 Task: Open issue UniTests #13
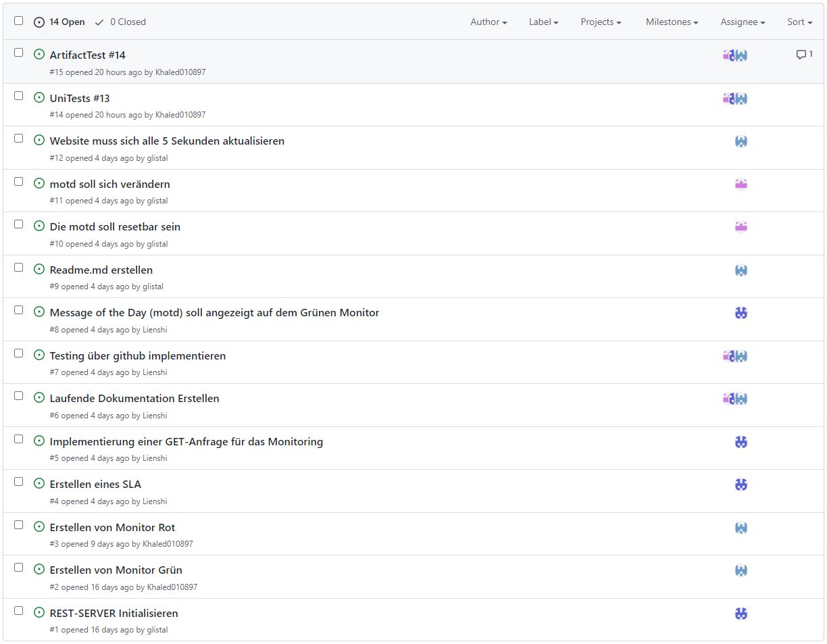point(80,99)
